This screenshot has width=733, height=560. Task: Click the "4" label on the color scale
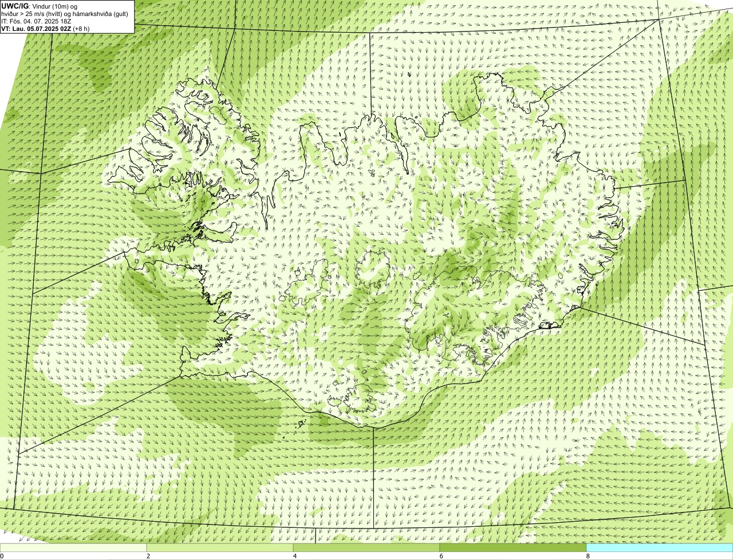pyautogui.click(x=295, y=556)
